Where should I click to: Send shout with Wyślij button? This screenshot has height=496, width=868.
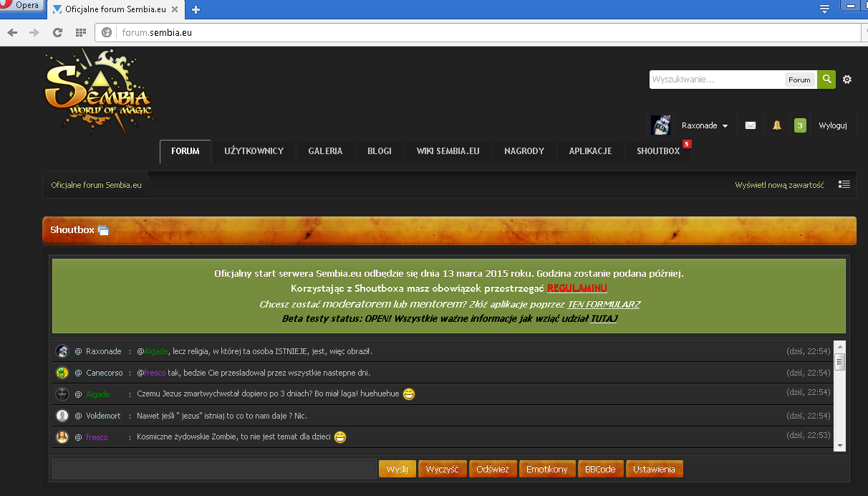tap(397, 469)
